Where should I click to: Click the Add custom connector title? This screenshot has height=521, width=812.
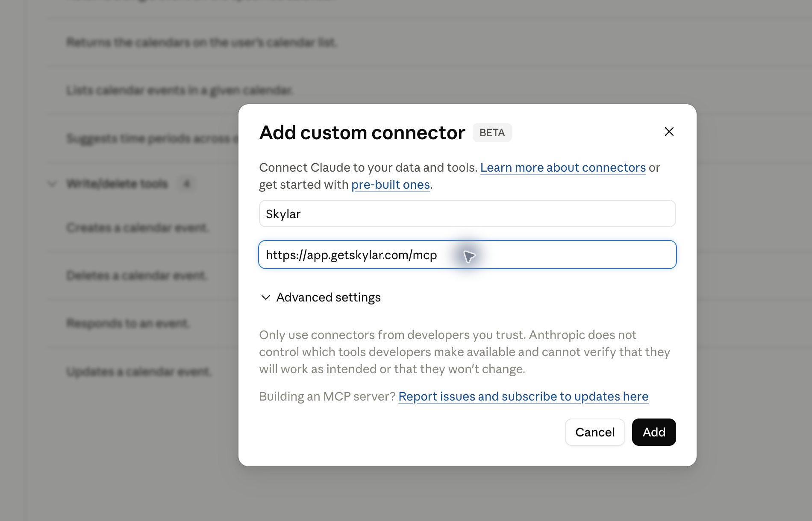tap(362, 132)
